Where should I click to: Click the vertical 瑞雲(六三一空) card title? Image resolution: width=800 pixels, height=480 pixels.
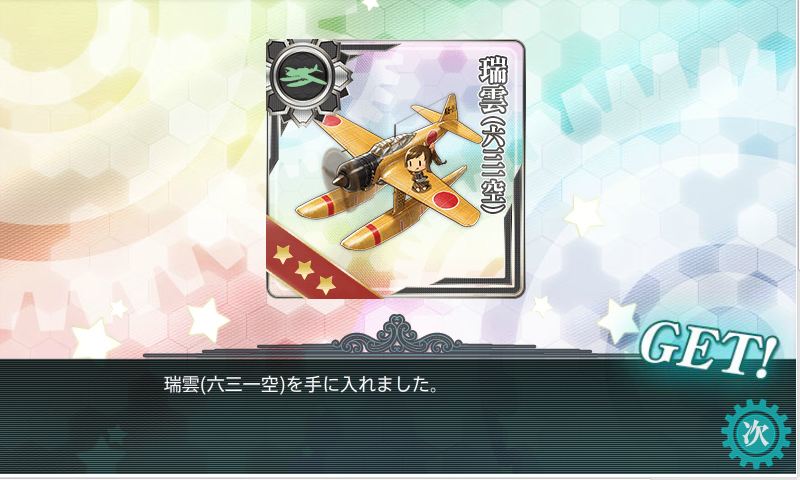click(x=492, y=136)
